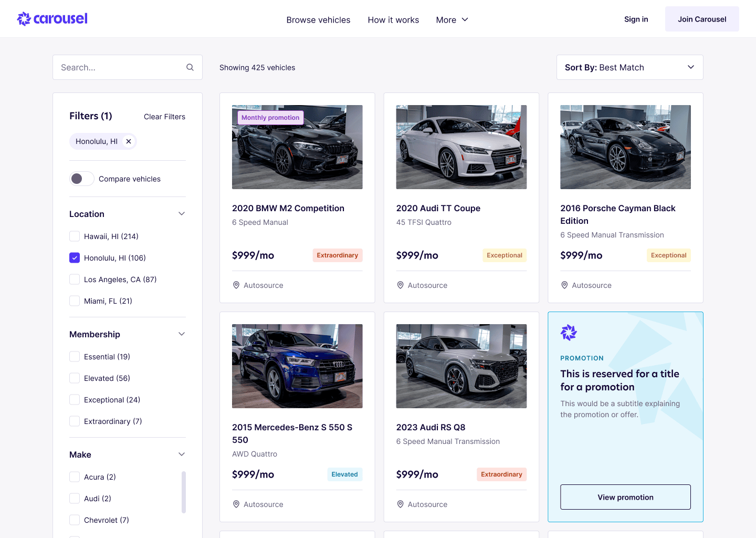The height and width of the screenshot is (538, 756).
Task: Enable the Compare vehicles toggle
Action: click(81, 179)
